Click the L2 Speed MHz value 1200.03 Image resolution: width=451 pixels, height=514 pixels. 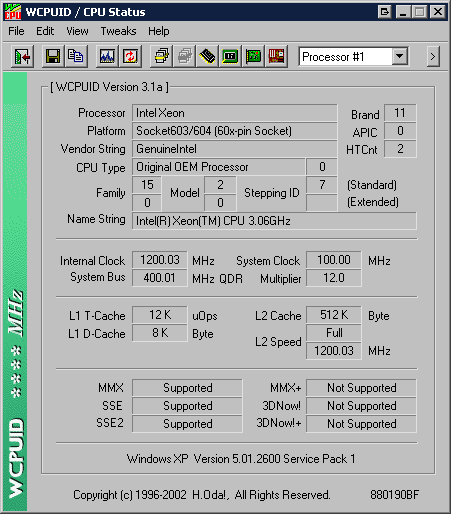[334, 351]
